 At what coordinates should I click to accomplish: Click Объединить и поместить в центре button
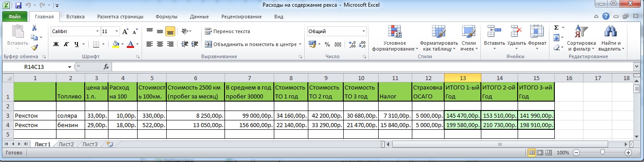[254, 44]
